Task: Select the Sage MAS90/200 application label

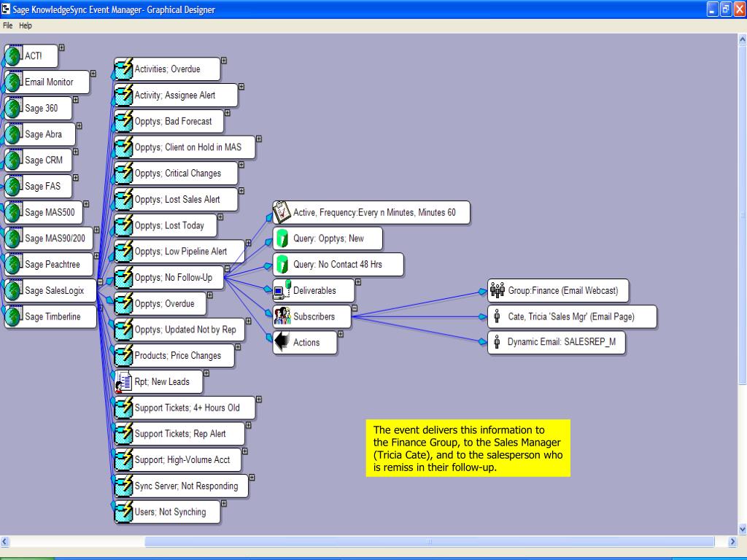Action: click(55, 238)
